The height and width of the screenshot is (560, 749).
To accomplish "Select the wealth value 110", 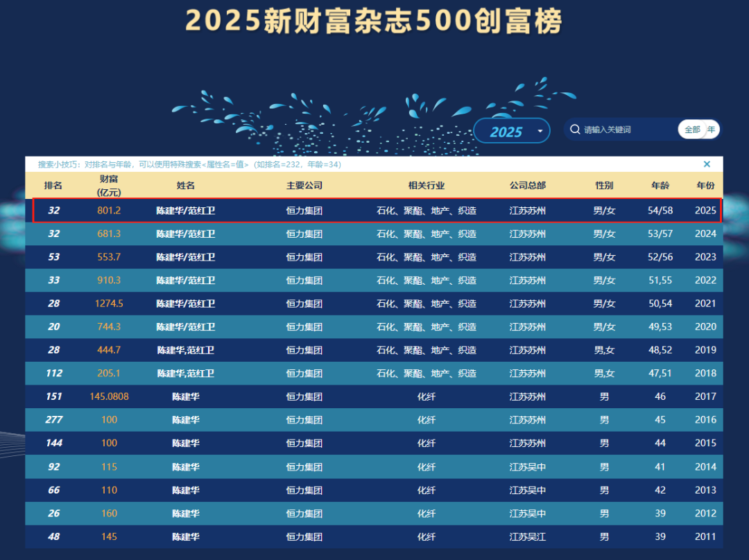I will pyautogui.click(x=109, y=490).
